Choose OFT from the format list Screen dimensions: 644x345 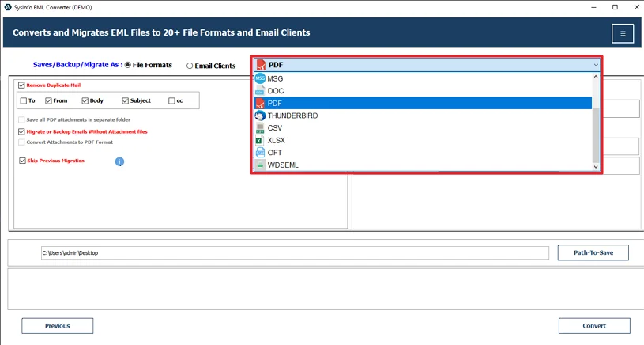tap(423, 153)
